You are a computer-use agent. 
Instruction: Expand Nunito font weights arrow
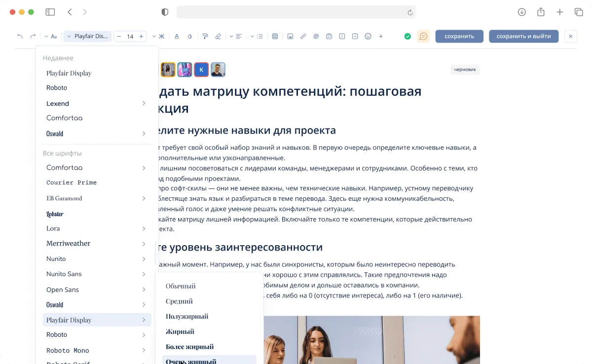(x=144, y=259)
